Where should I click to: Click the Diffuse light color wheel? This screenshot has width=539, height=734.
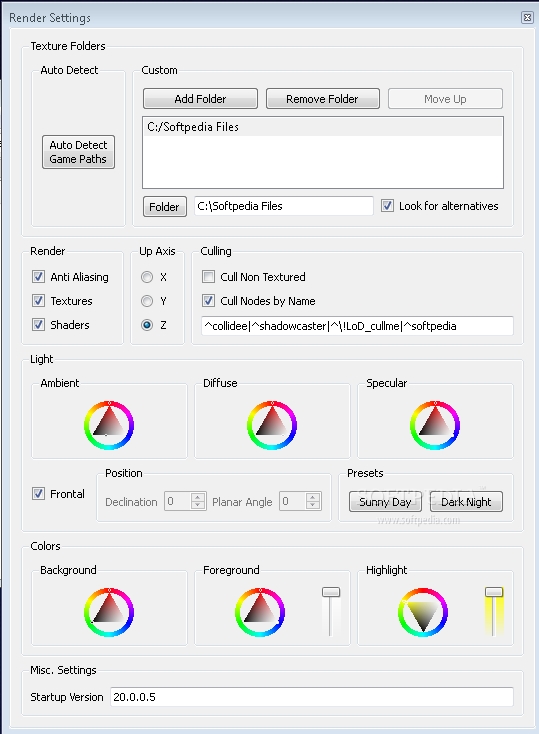point(272,426)
